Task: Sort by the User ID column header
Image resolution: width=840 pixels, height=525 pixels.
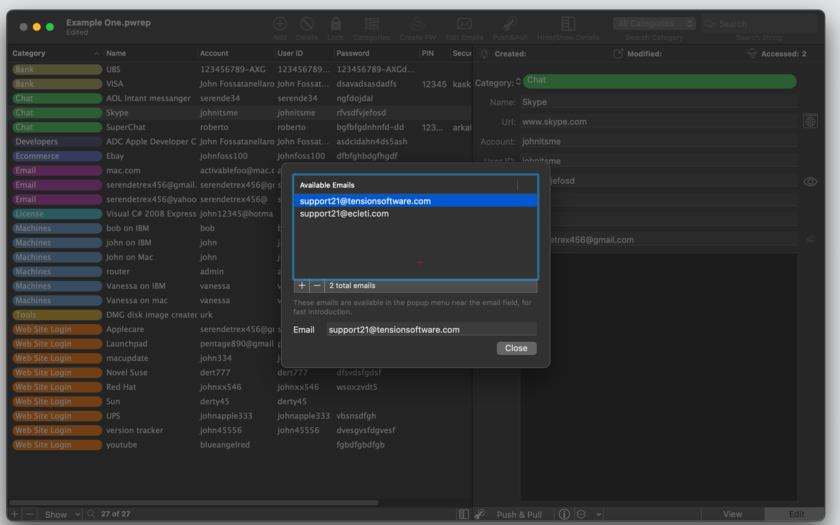Action: [x=304, y=53]
